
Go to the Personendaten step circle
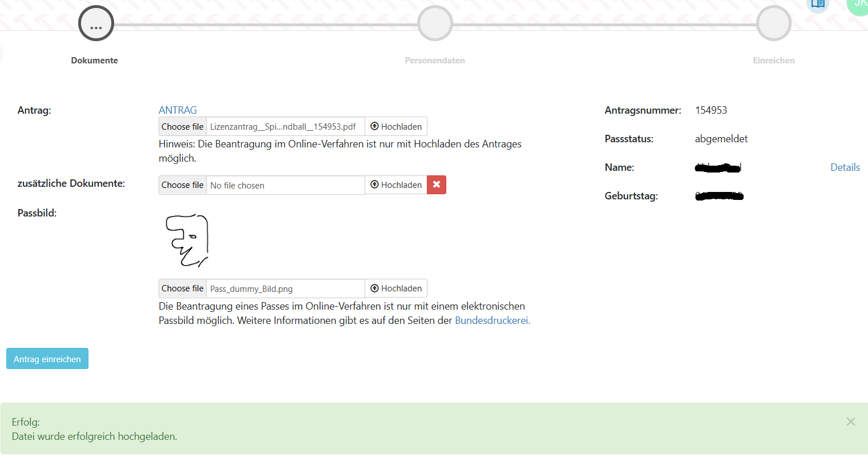tap(435, 24)
